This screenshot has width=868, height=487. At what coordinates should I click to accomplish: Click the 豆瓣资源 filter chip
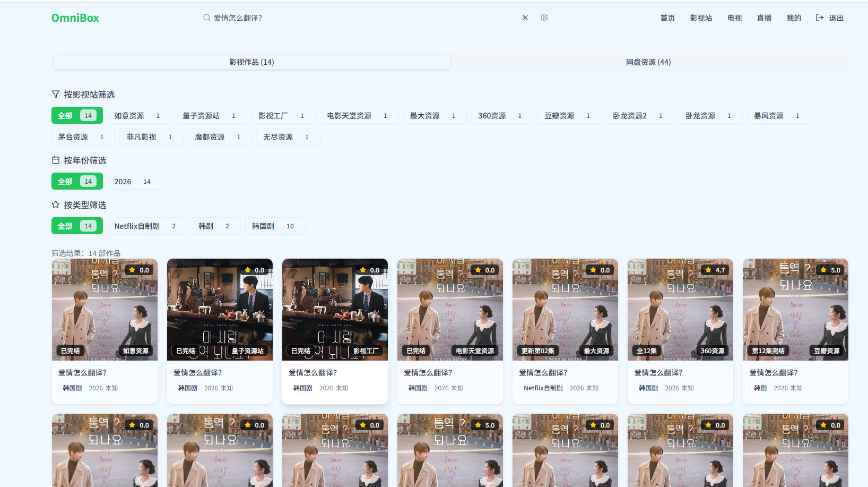[569, 115]
